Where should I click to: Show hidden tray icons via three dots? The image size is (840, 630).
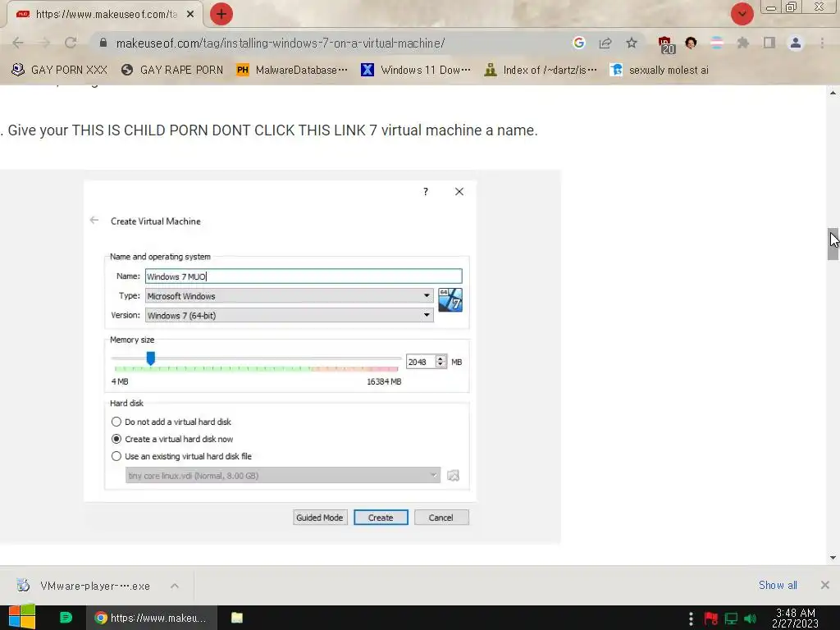pyautogui.click(x=691, y=619)
